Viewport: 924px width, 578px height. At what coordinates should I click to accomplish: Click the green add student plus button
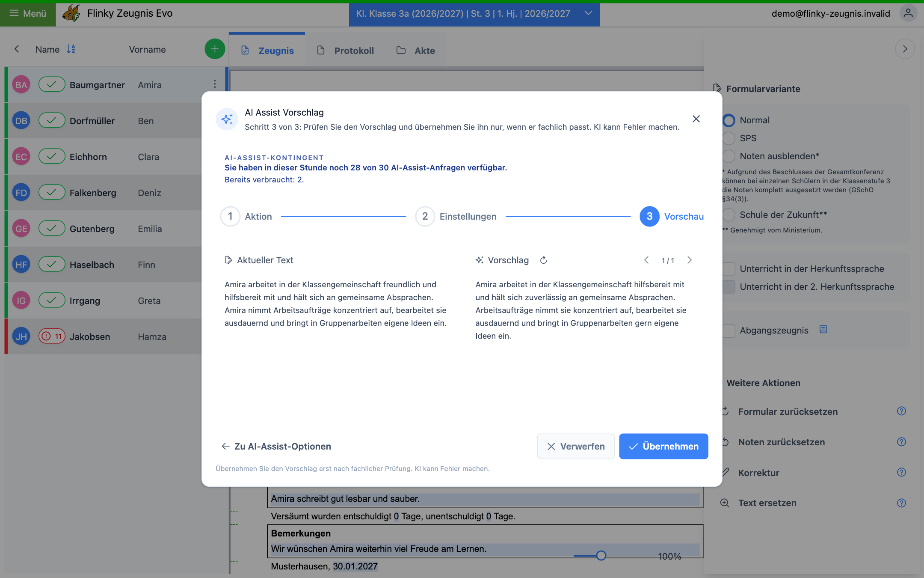pos(215,49)
